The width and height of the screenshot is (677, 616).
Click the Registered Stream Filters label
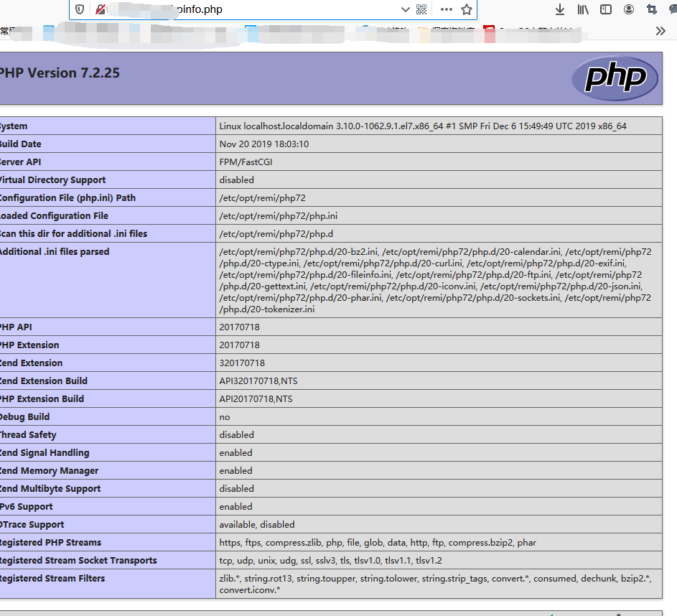[x=52, y=579]
